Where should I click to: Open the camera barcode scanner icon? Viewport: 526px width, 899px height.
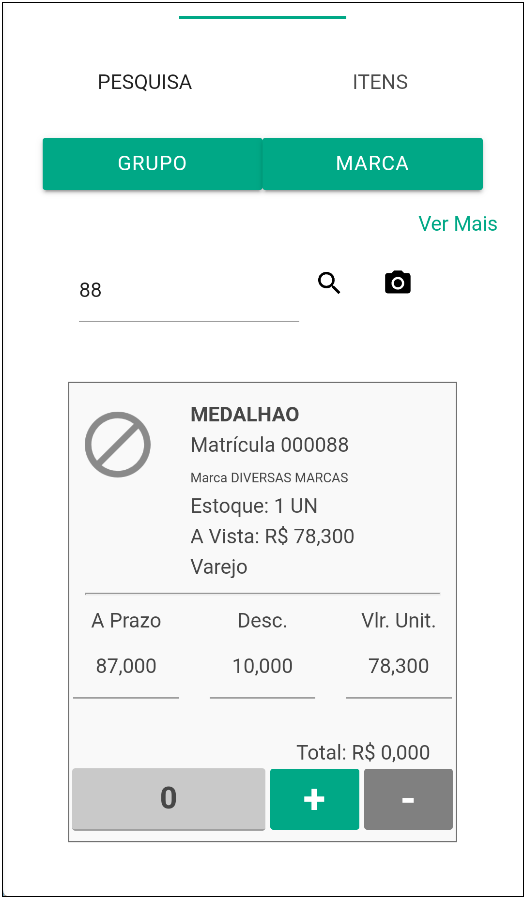398,283
